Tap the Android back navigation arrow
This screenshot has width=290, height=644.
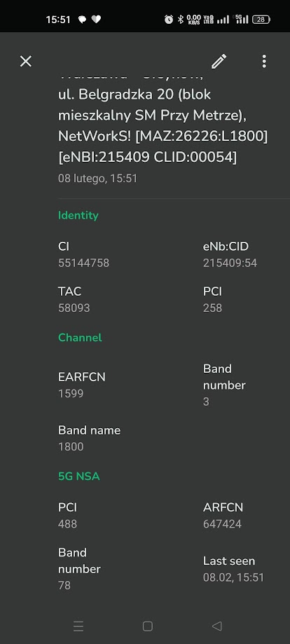click(216, 626)
